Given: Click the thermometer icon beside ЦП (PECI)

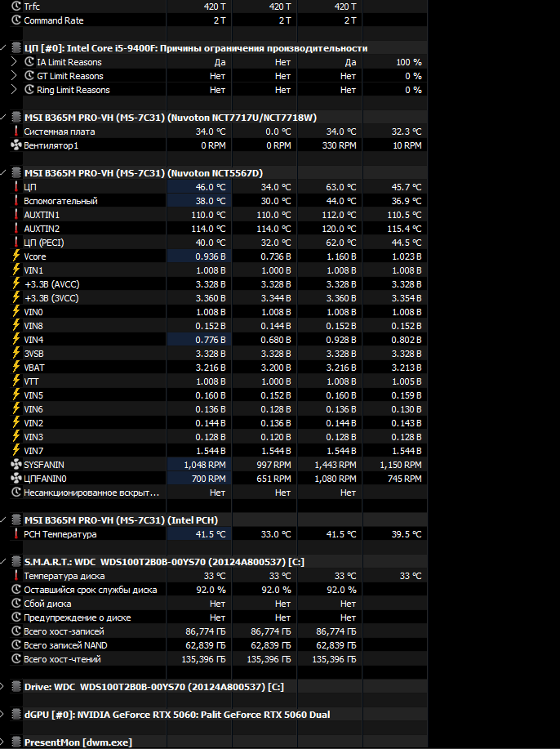Looking at the screenshot, I should (x=16, y=243).
